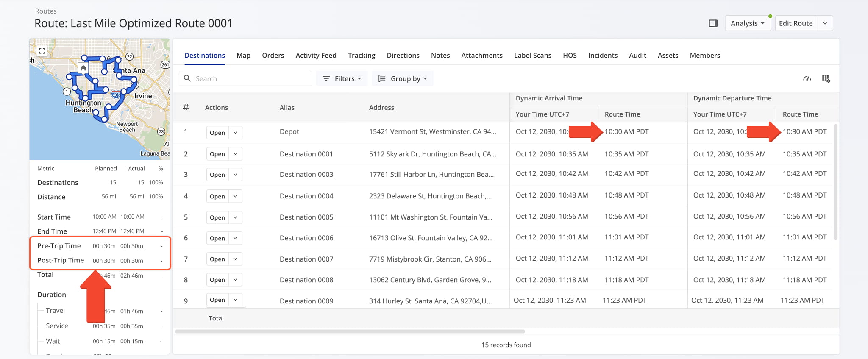Click the Post-Trip Time metric row
This screenshot has width=868, height=359.
click(x=100, y=260)
